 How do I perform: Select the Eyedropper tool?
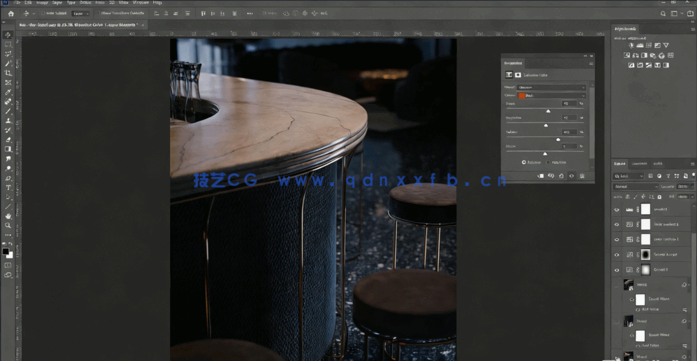pos(8,92)
